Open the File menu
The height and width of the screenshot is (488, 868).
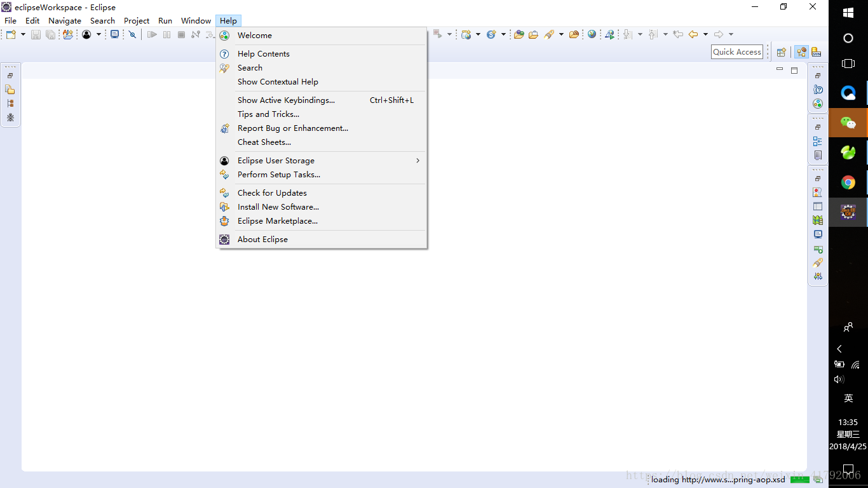click(x=11, y=21)
